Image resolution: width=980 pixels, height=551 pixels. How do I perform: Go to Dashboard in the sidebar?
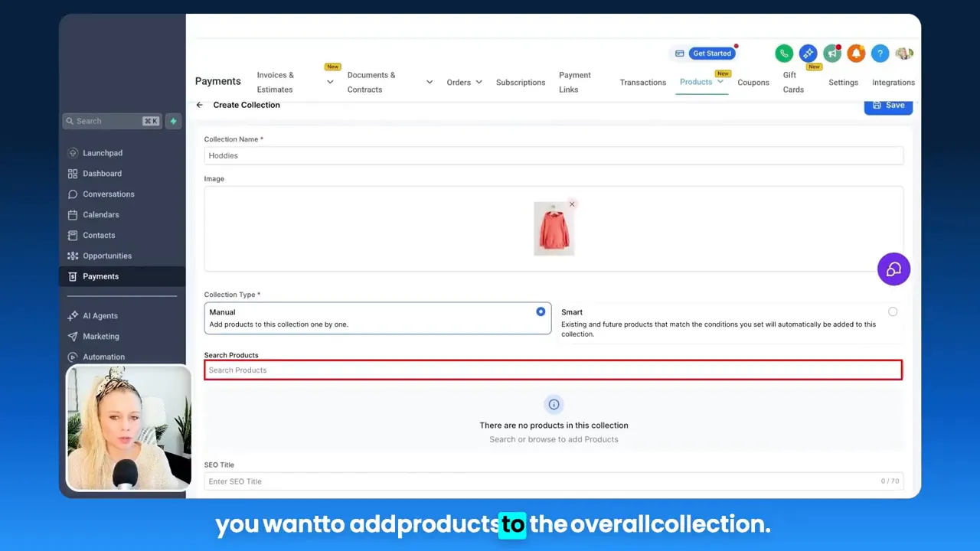[x=102, y=174]
